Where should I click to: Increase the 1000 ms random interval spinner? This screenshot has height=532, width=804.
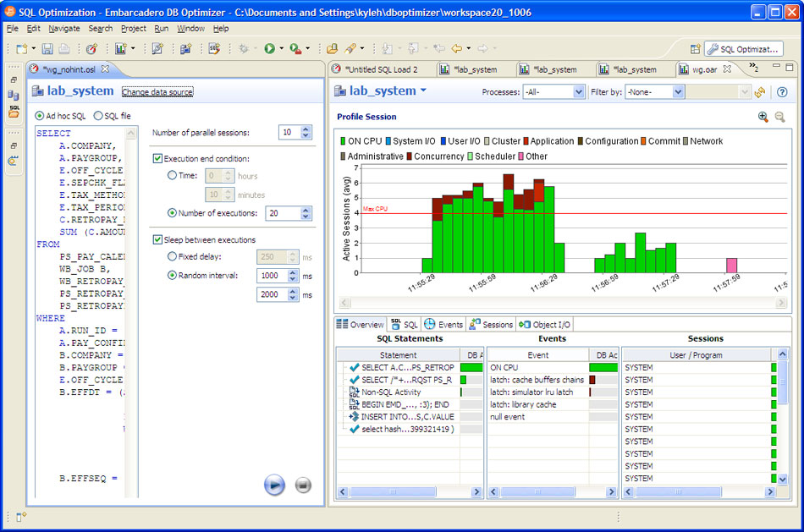(292, 272)
